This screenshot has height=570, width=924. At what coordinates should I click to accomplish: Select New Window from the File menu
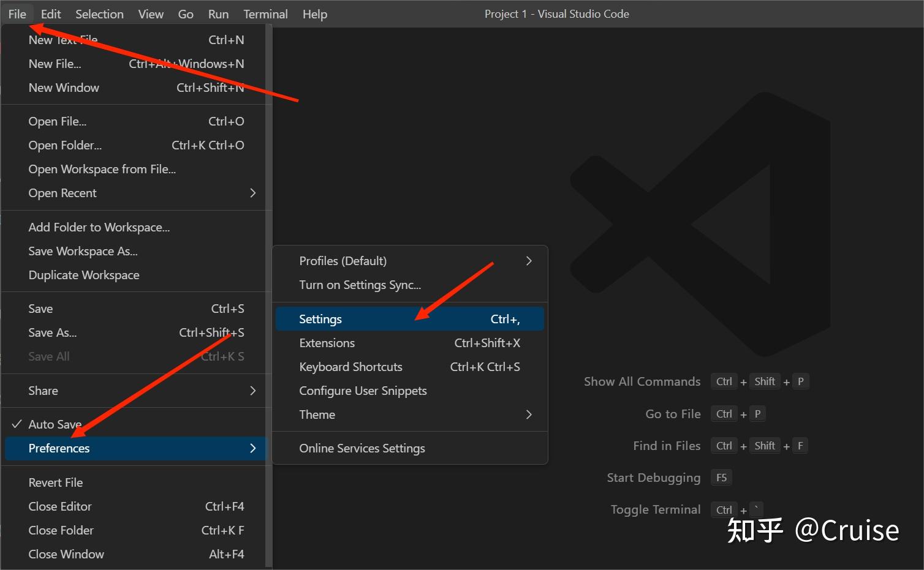click(x=64, y=87)
